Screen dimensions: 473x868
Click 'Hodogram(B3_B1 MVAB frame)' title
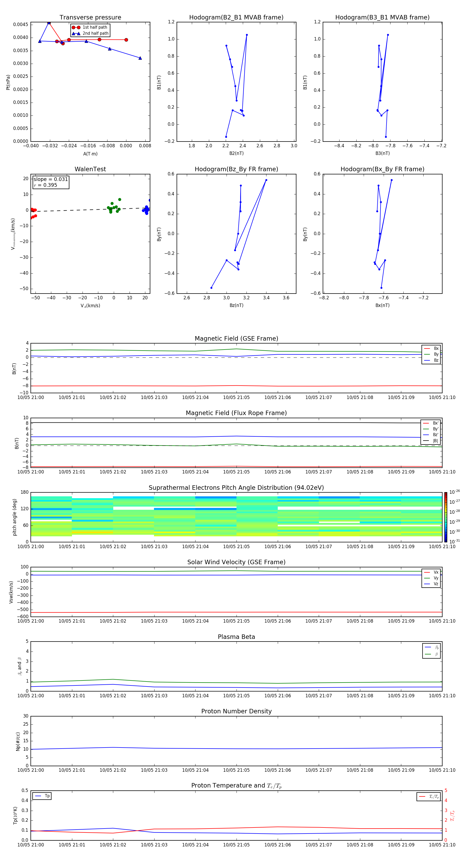click(x=382, y=18)
